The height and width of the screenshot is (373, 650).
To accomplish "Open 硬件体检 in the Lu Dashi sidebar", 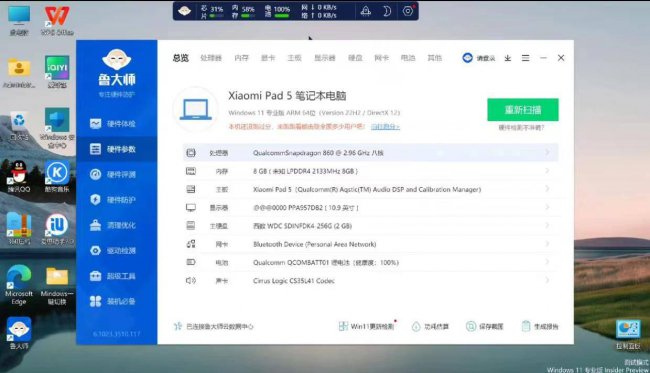I will 113,124.
